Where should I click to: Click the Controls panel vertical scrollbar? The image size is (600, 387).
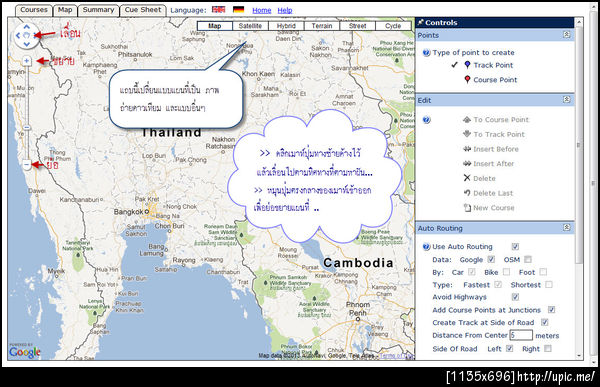click(579, 145)
